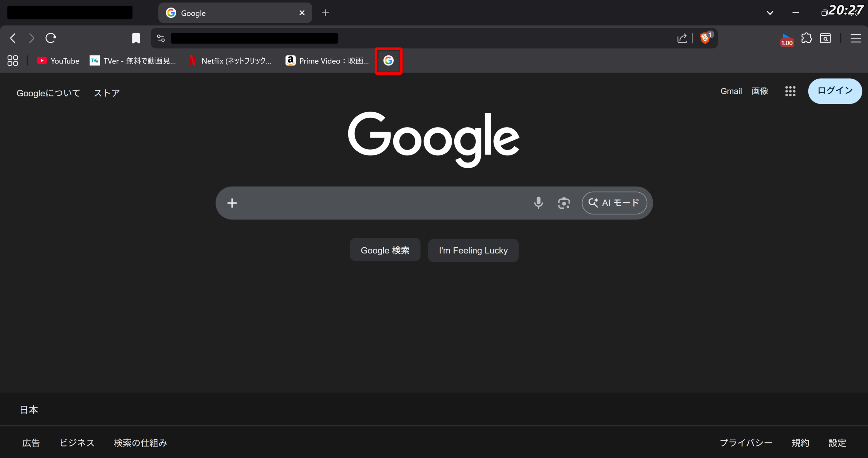
Task: Open the share page icon
Action: [682, 38]
